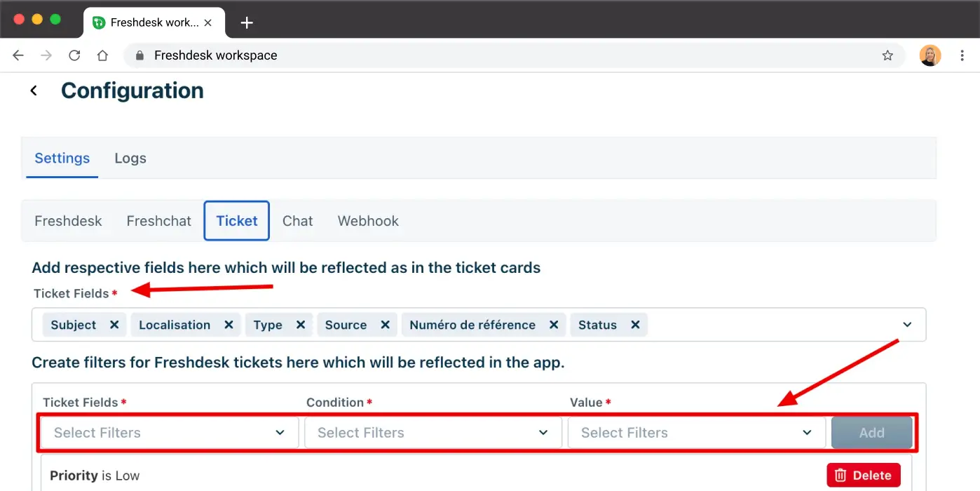Delete the Priority is Low filter
Screen dimensions: 980x491
tap(864, 475)
